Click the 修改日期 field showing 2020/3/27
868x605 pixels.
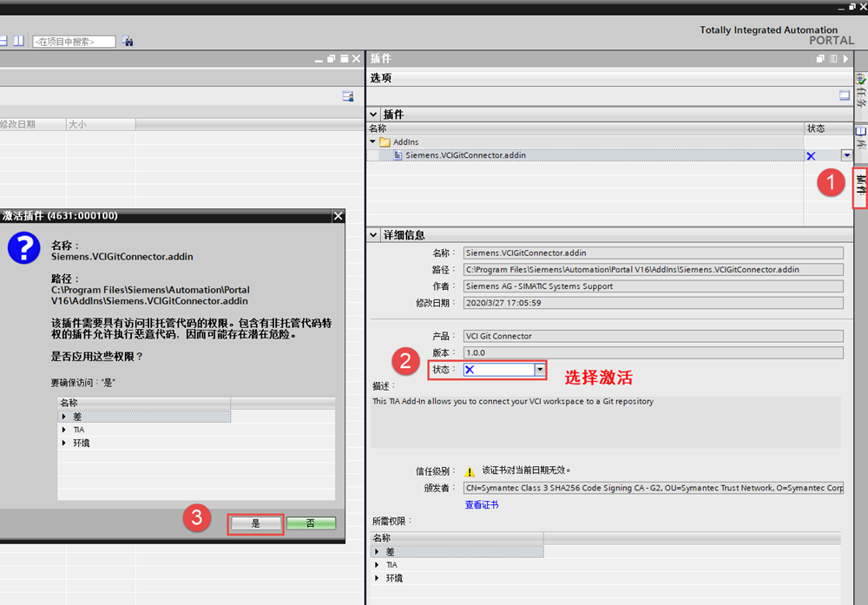(654, 303)
